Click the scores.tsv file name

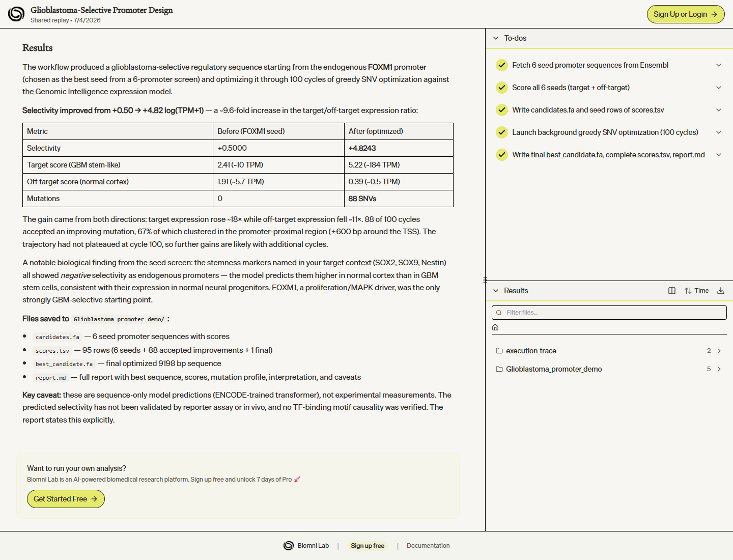(52, 351)
